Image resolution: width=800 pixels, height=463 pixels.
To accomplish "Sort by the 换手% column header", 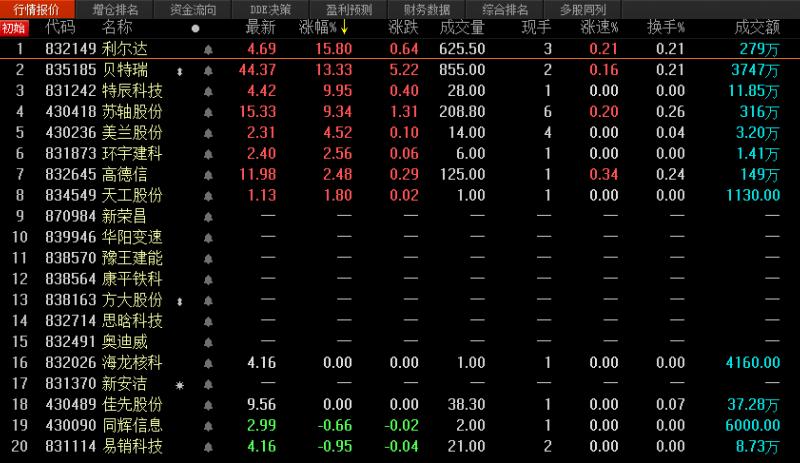I will [x=666, y=27].
